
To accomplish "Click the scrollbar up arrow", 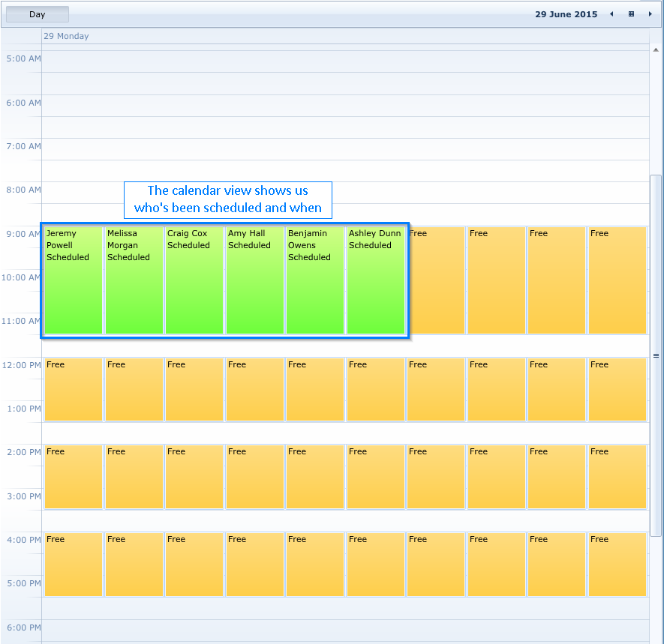I will [x=656, y=49].
